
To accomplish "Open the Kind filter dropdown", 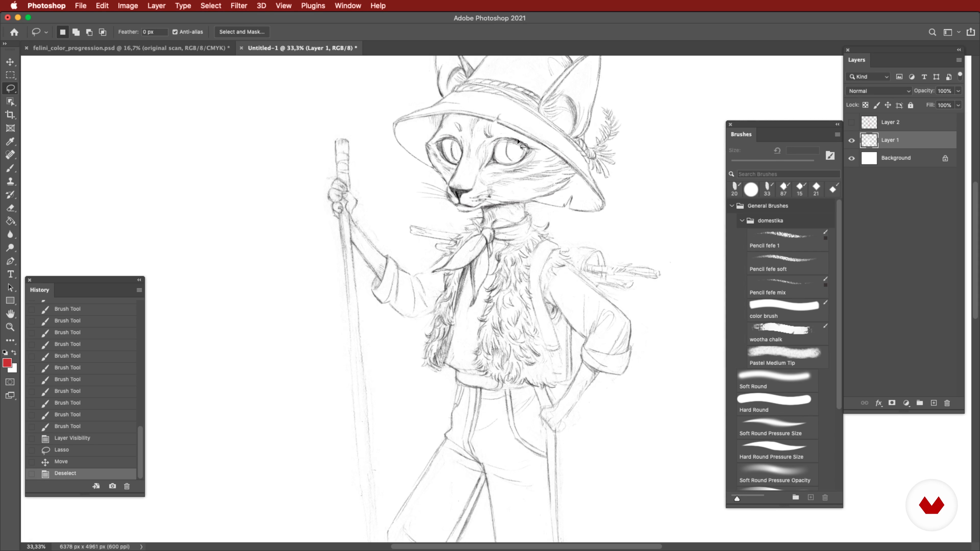I will [868, 77].
